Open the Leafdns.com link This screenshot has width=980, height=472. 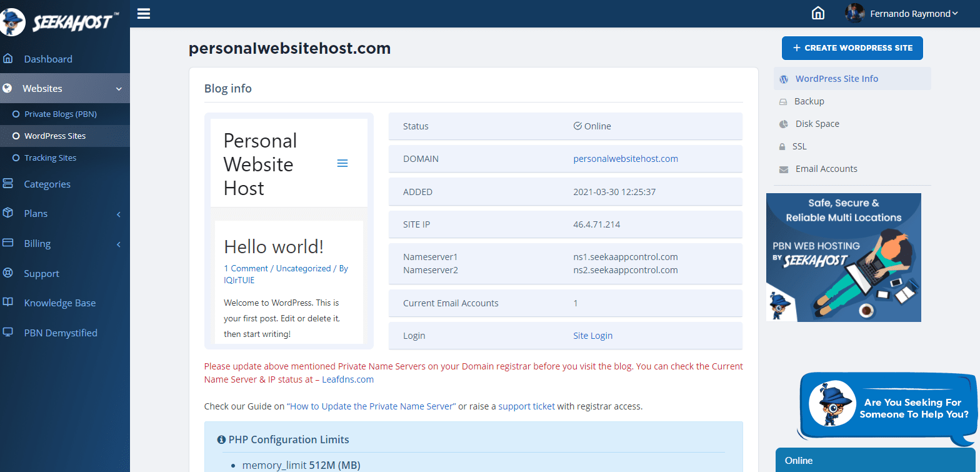coord(347,379)
